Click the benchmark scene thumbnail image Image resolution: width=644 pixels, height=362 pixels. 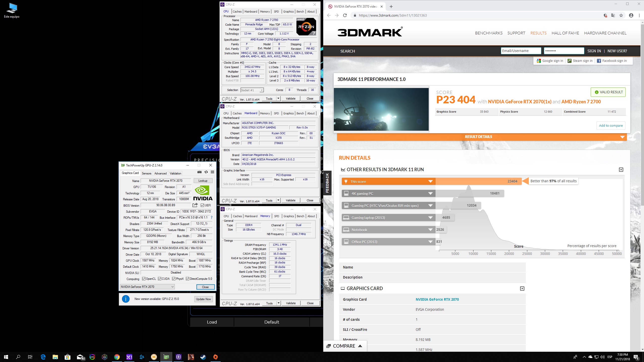(381, 109)
